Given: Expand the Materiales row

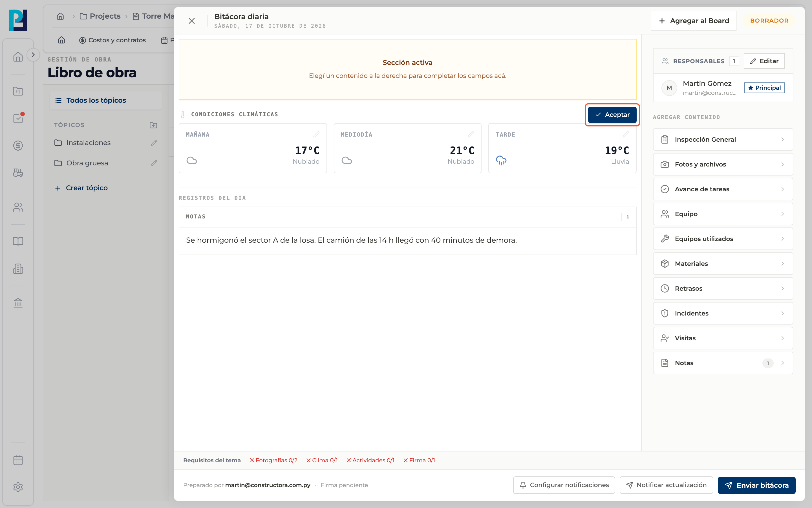Looking at the screenshot, I should pos(723,264).
